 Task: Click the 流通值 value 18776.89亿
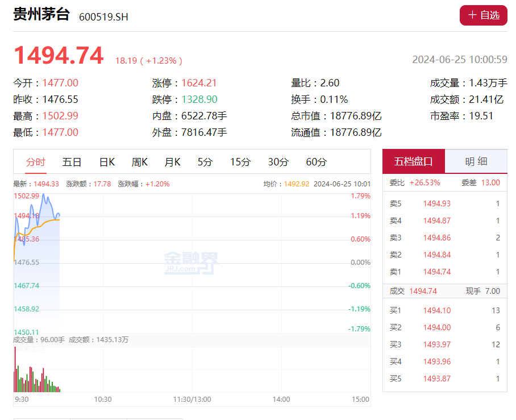coord(356,132)
